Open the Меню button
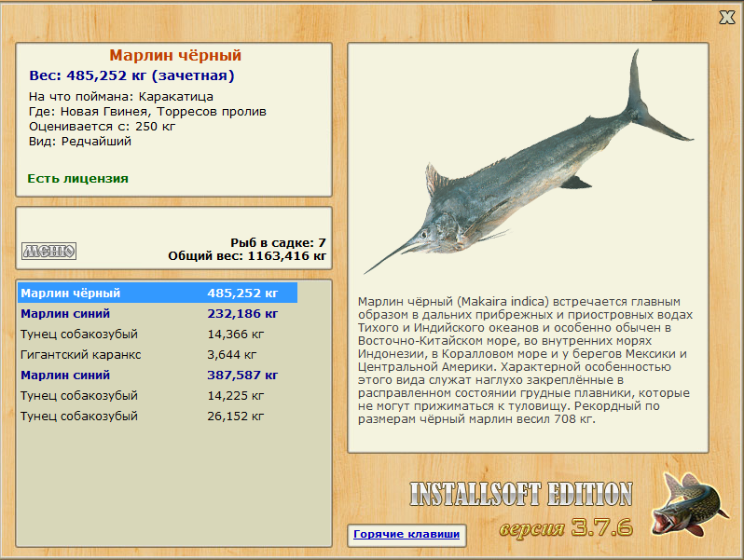 (x=48, y=251)
